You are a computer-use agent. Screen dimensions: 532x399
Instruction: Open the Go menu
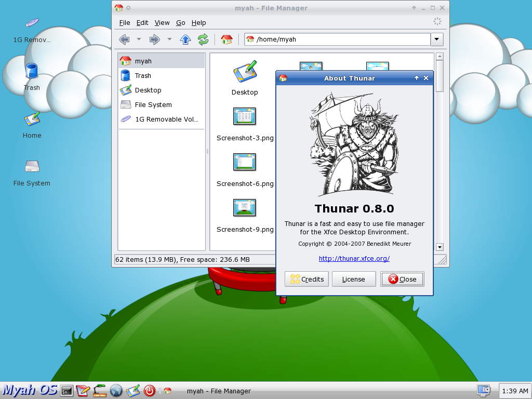click(180, 23)
